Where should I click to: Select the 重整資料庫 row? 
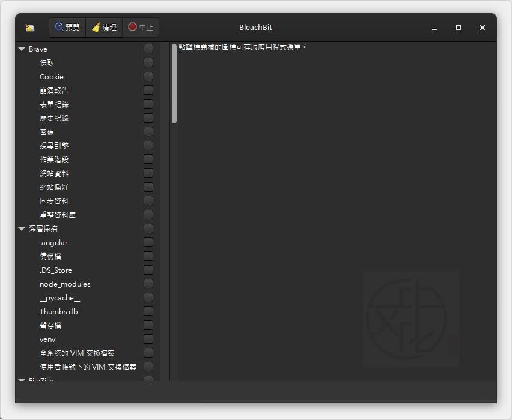(x=58, y=215)
